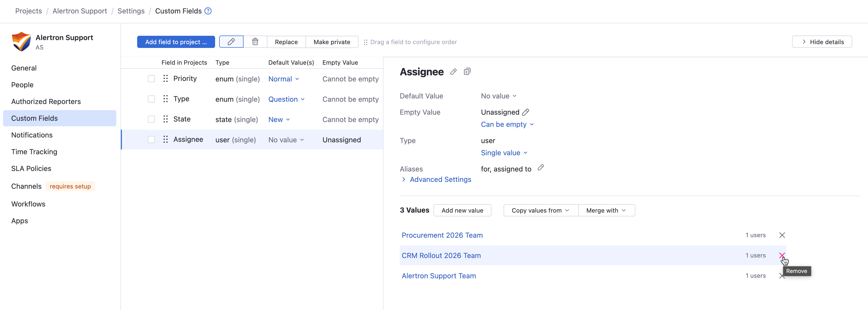Tick the Assignee row checkbox
Image resolution: width=868 pixels, height=310 pixels.
point(151,139)
